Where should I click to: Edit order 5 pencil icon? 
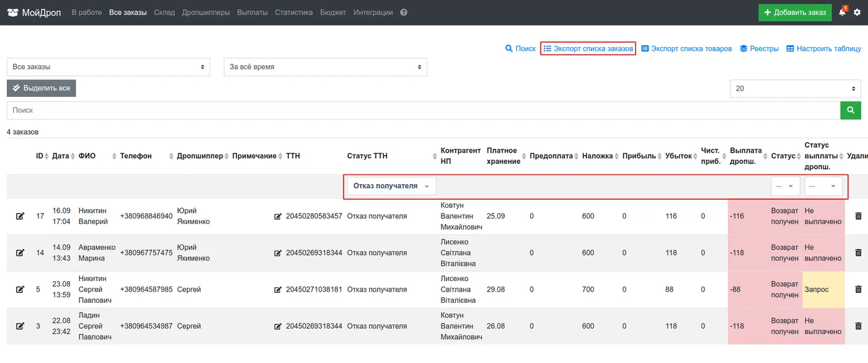(x=20, y=289)
